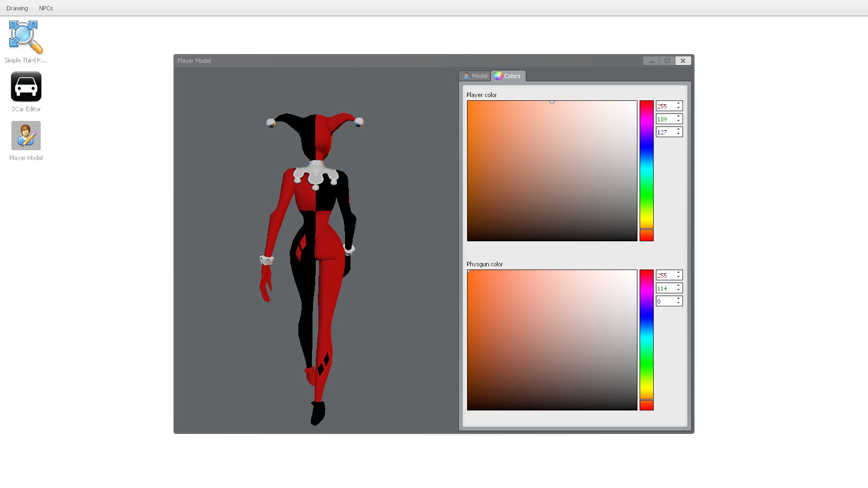This screenshot has width=868, height=488.
Task: Click the Player color rainbow hue bar
Action: [x=647, y=164]
